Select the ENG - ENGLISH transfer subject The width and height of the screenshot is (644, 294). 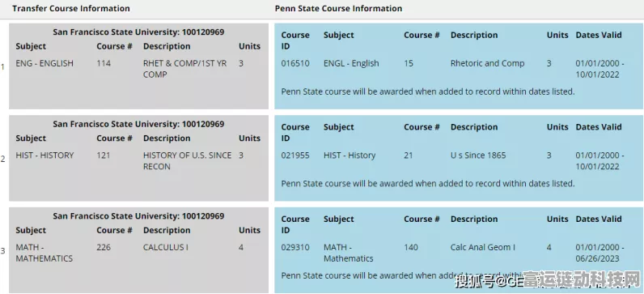click(x=44, y=63)
